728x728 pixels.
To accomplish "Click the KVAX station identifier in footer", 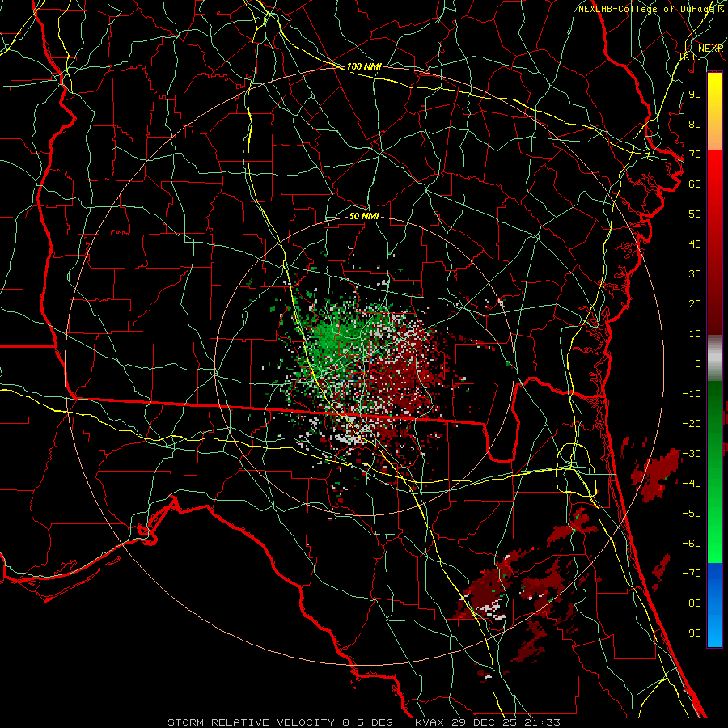I will click(x=431, y=722).
